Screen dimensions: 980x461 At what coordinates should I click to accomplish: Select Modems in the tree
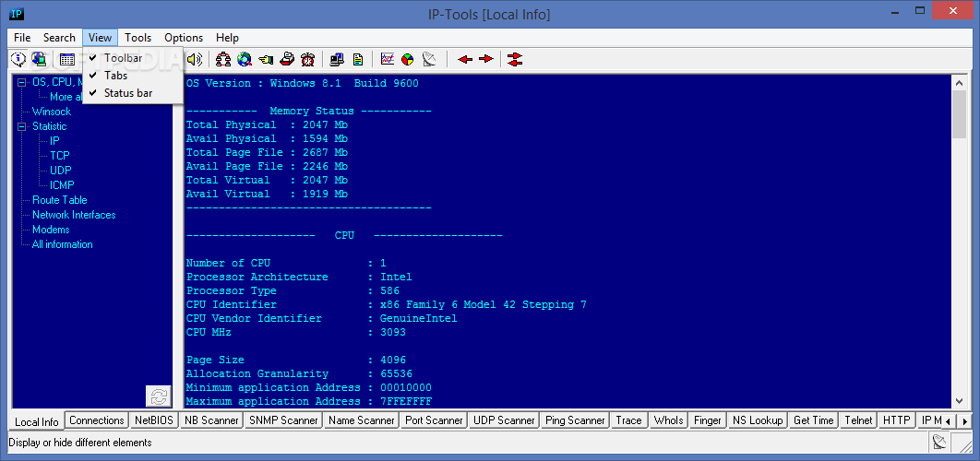52,230
